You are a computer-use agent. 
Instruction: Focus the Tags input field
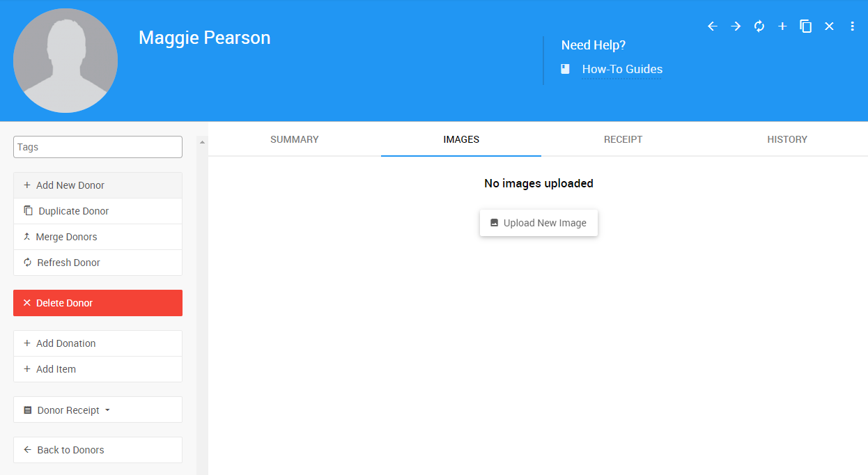click(x=98, y=147)
